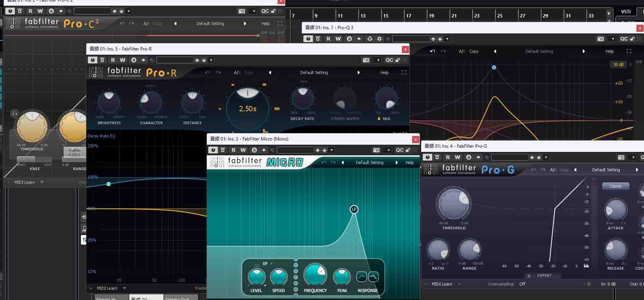Click the Threshold knob in Pro-G
The height and width of the screenshot is (300, 644).
(x=454, y=204)
